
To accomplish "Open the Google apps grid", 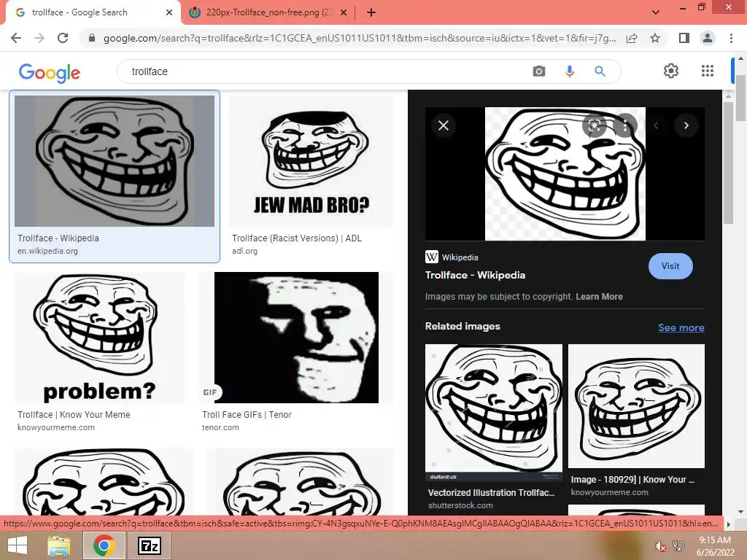I will pos(708,71).
